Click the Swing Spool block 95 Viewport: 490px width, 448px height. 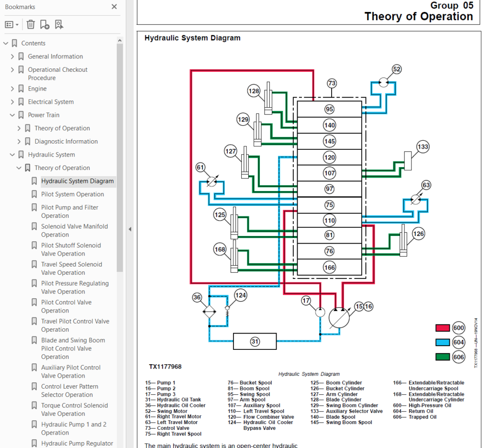coord(329,109)
